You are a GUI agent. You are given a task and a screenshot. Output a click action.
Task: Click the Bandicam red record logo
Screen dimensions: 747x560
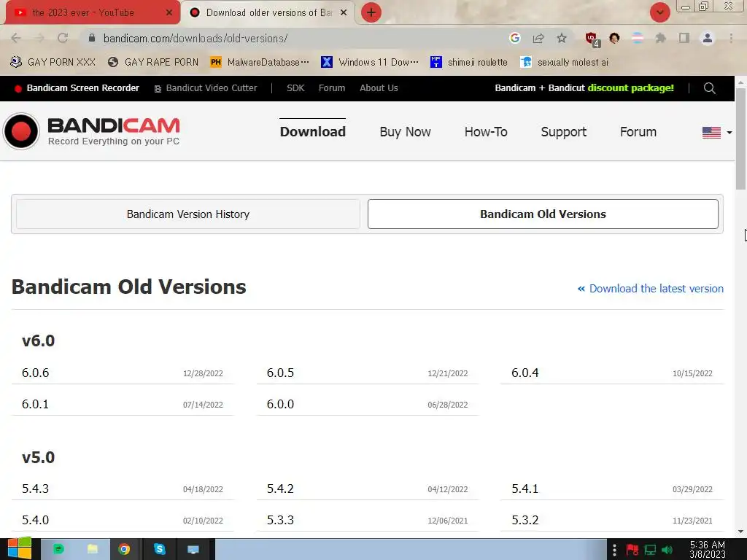coord(21,131)
